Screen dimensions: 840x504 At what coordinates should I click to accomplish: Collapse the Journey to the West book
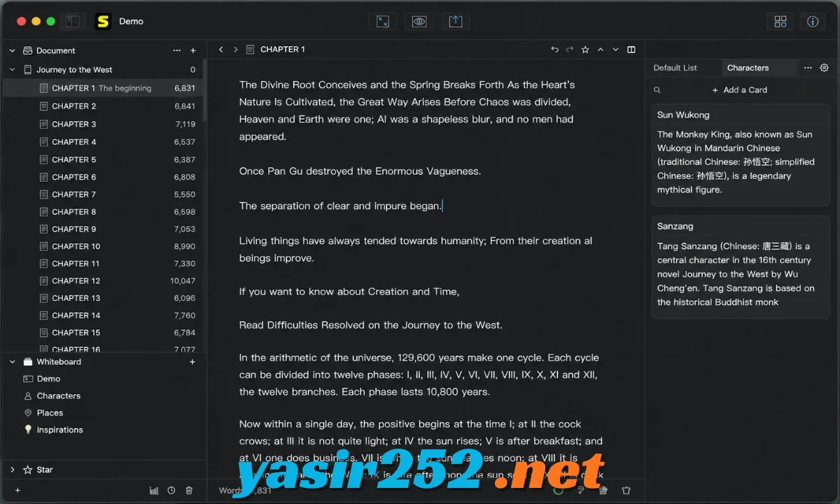click(x=12, y=69)
